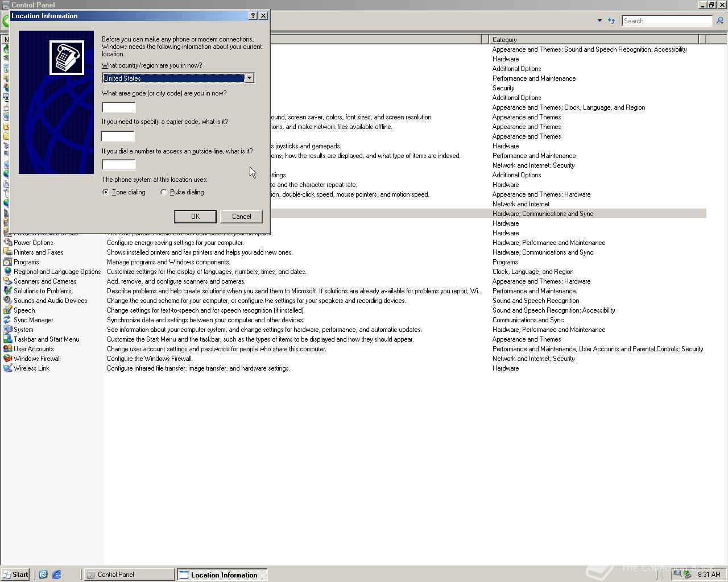The width and height of the screenshot is (728, 582).
Task: Click the Windows Firewall icon
Action: 7,359
